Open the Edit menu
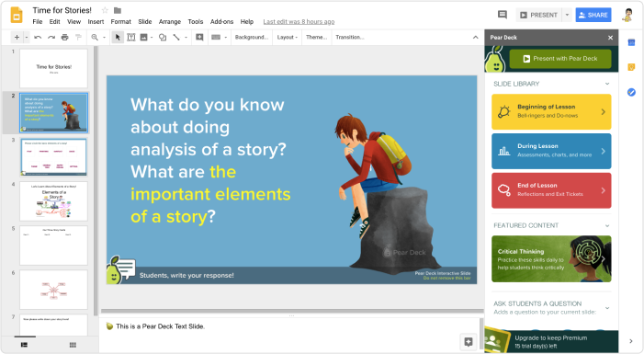This screenshot has height=354, width=644. 54,22
